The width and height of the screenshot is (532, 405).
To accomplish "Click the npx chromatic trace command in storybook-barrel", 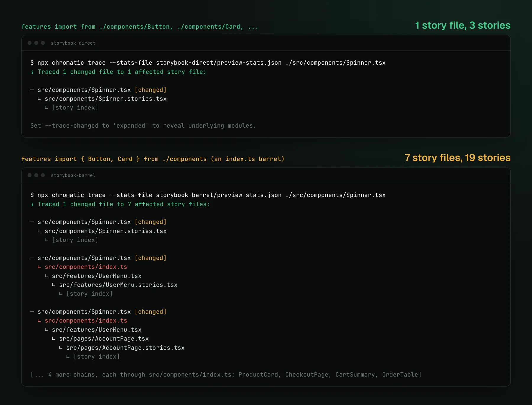I will pyautogui.click(x=208, y=195).
